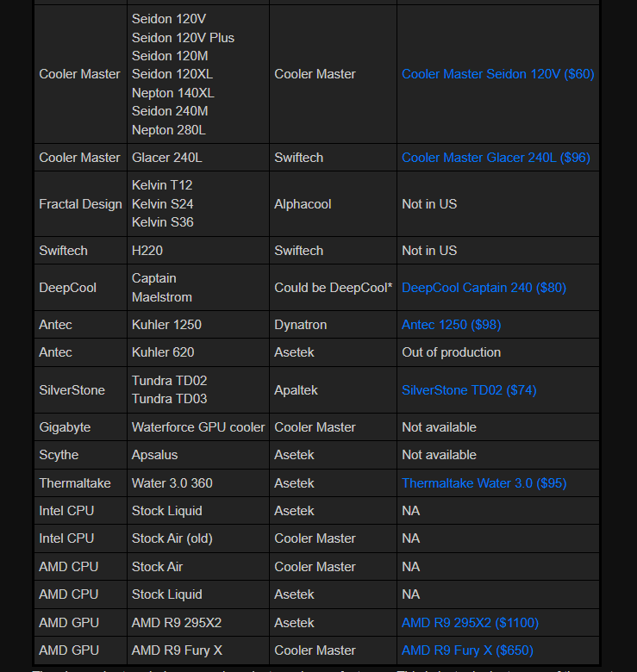
Task: Select the "Could be DeepCool*" cell
Action: click(x=333, y=288)
